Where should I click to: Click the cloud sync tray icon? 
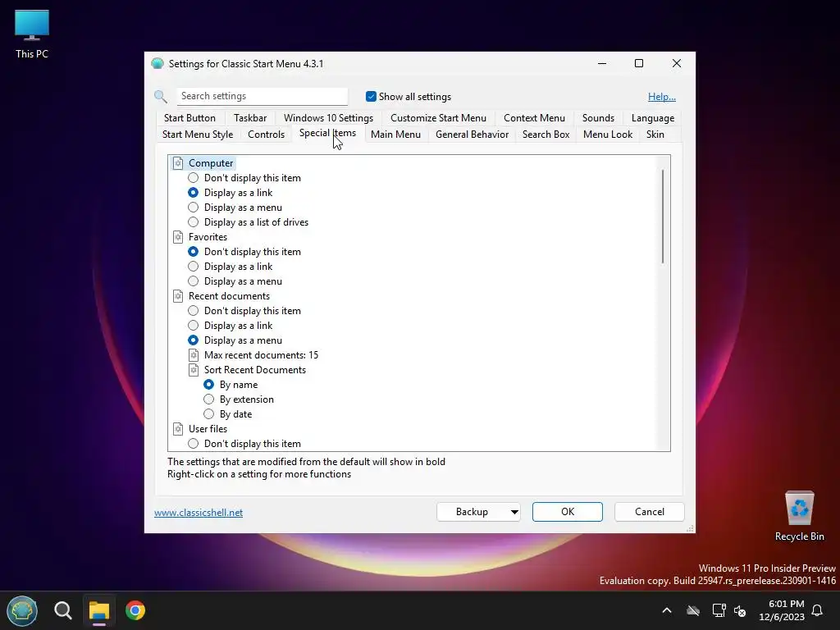(x=693, y=610)
